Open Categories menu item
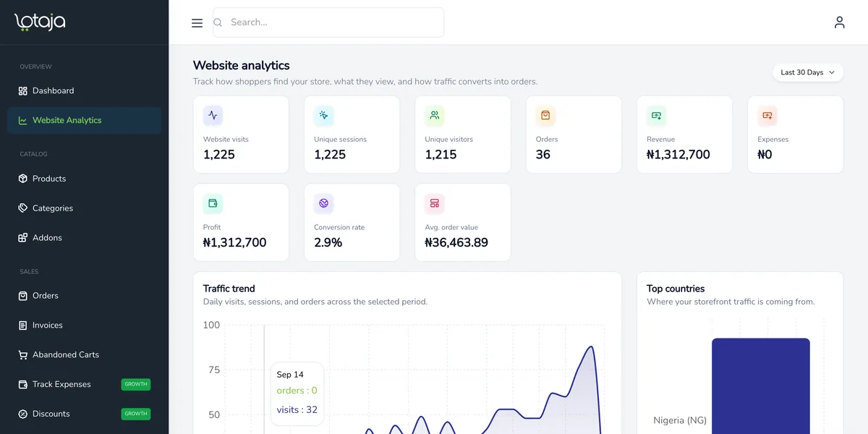The width and height of the screenshot is (868, 434). coord(84,208)
